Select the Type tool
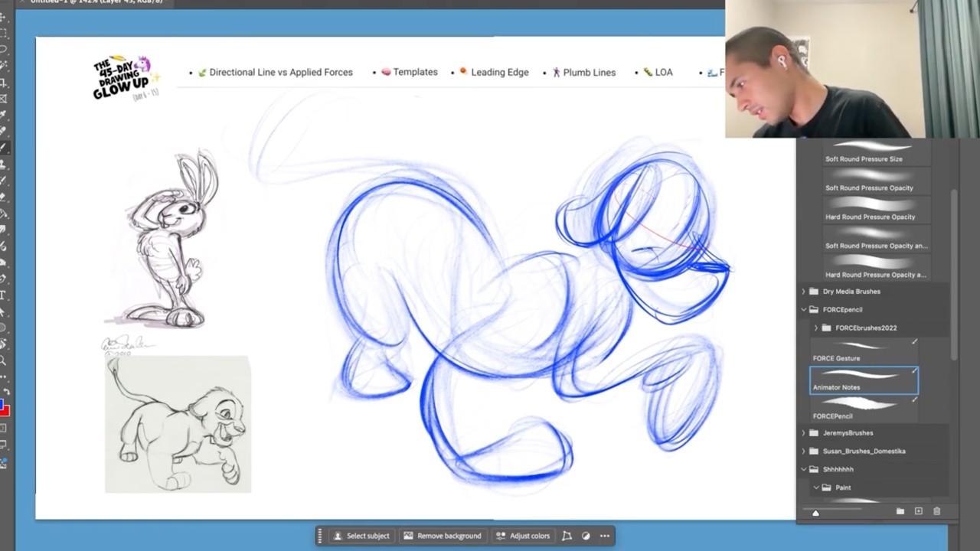 point(3,295)
